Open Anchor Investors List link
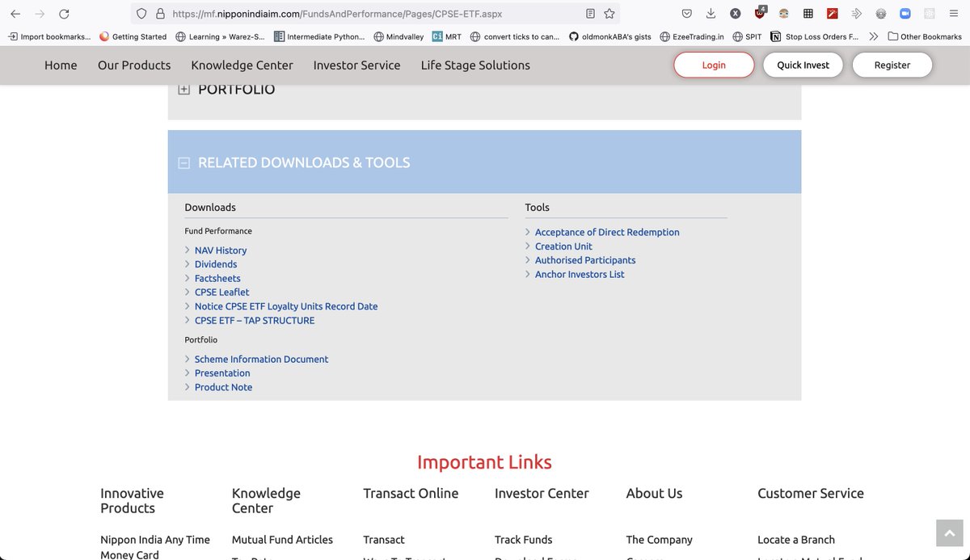 coord(580,275)
